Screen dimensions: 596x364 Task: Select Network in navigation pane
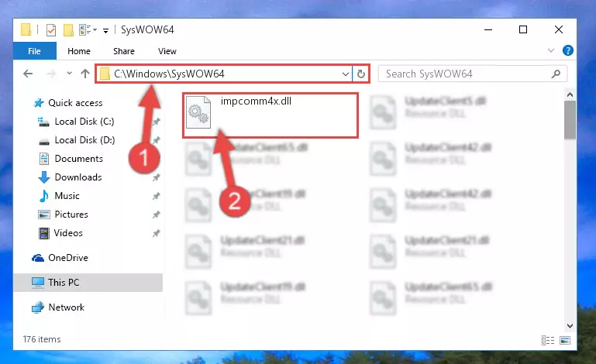pos(66,307)
